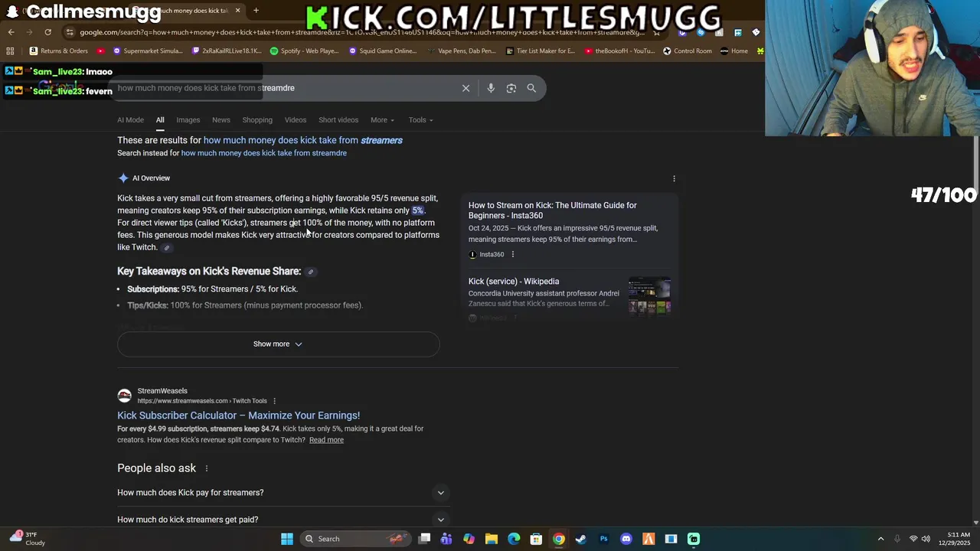
Task: Open the More search filters dropdown
Action: 382,120
